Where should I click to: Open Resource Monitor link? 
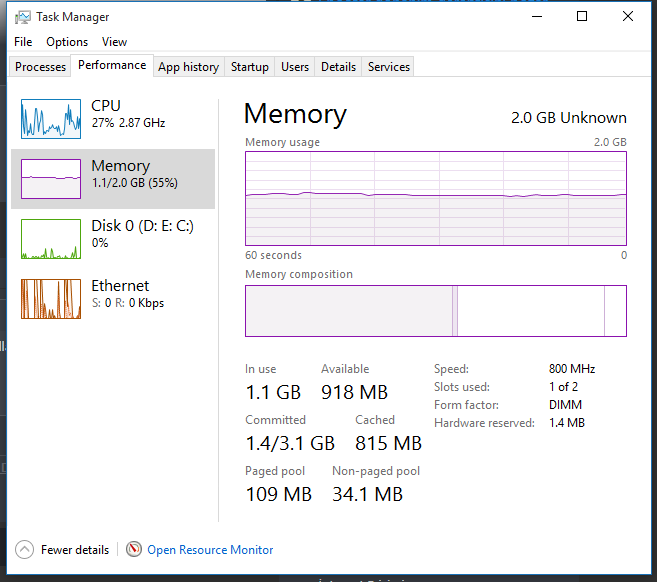pos(210,550)
